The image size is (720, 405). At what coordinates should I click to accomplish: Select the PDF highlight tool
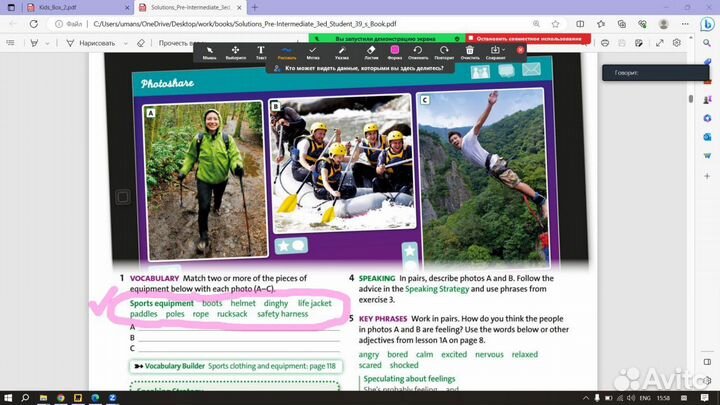pyautogui.click(x=34, y=43)
